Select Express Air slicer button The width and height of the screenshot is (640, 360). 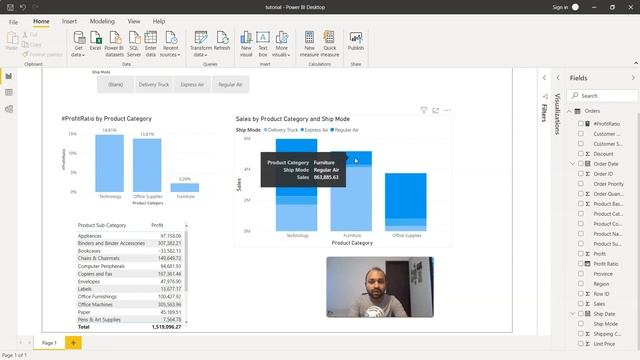(192, 84)
